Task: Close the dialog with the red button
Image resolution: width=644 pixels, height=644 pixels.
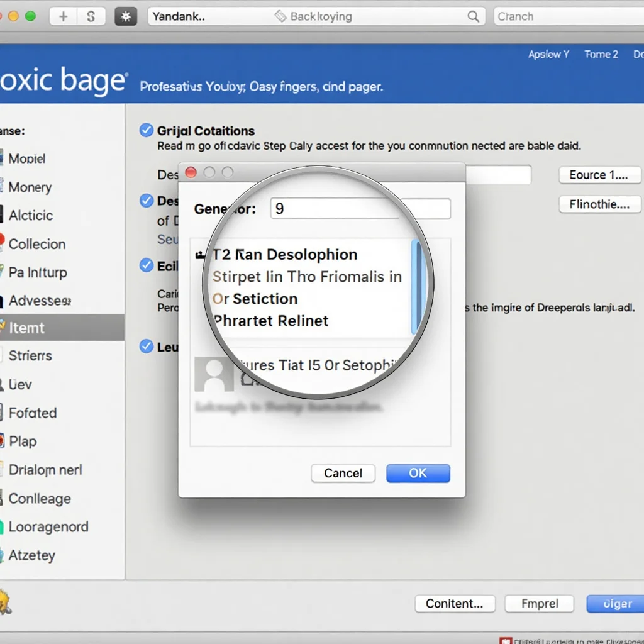Action: (191, 172)
